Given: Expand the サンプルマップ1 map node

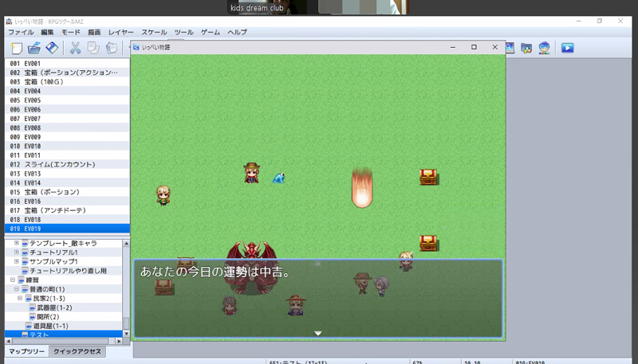Looking at the screenshot, I should point(16,261).
